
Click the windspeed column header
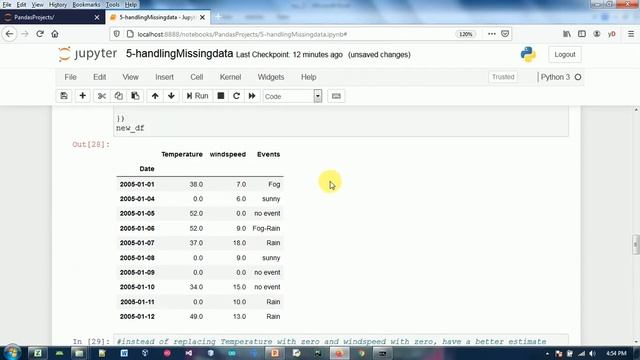click(228, 154)
